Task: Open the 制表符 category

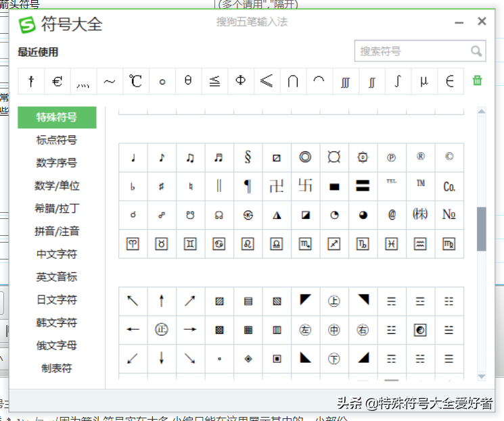Action: [57, 368]
